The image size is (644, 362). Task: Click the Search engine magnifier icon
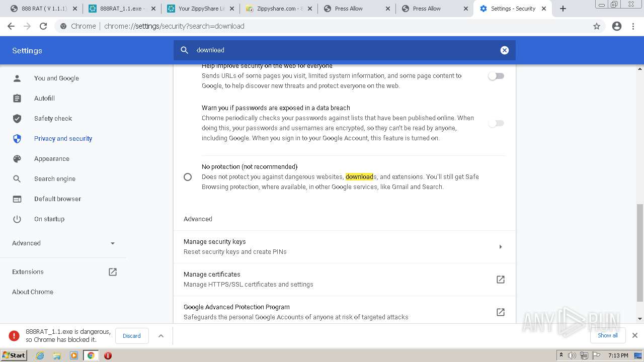[17, 179]
